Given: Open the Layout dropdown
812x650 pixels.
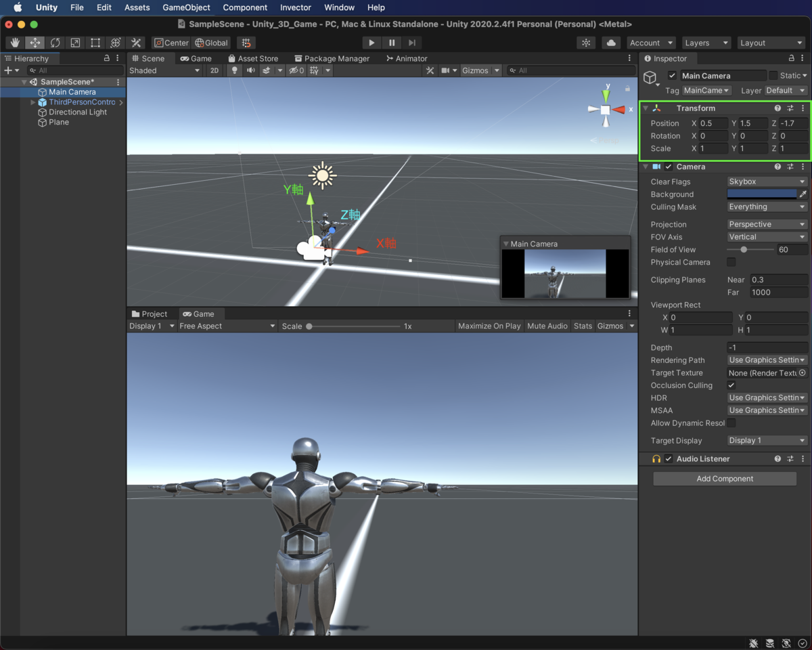Looking at the screenshot, I should pyautogui.click(x=771, y=43).
